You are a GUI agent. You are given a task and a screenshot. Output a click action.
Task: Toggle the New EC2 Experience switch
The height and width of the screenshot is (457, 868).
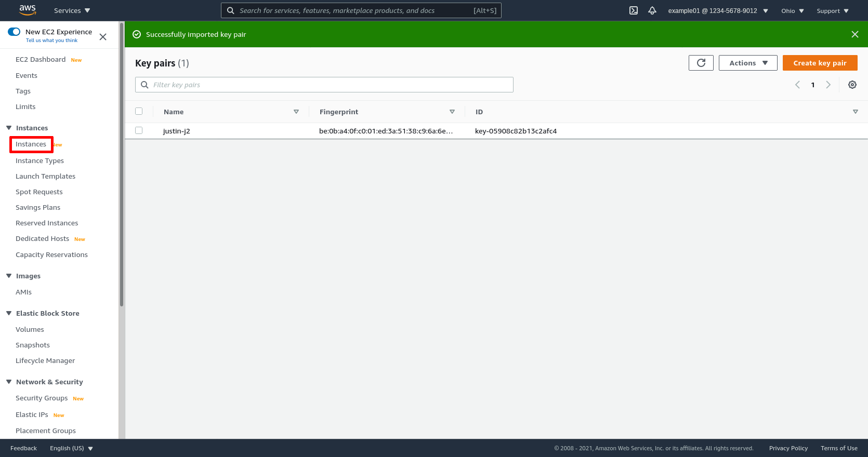[x=14, y=32]
